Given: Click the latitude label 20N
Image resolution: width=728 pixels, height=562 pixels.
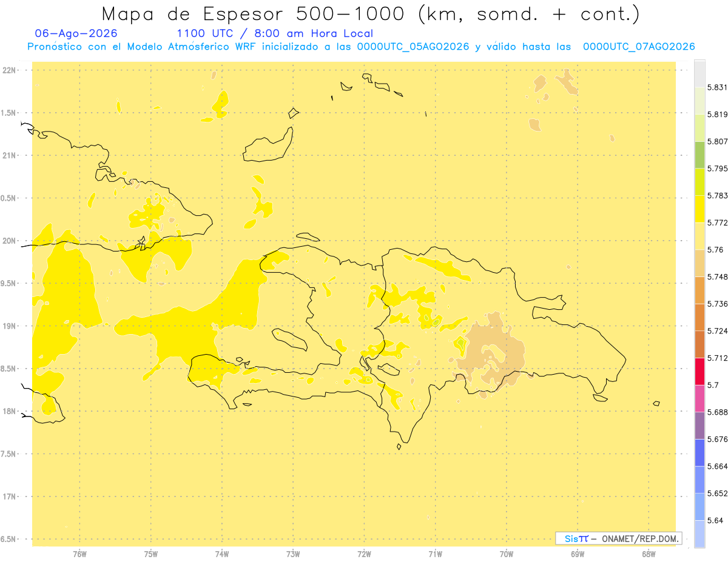Looking at the screenshot, I should point(9,241).
